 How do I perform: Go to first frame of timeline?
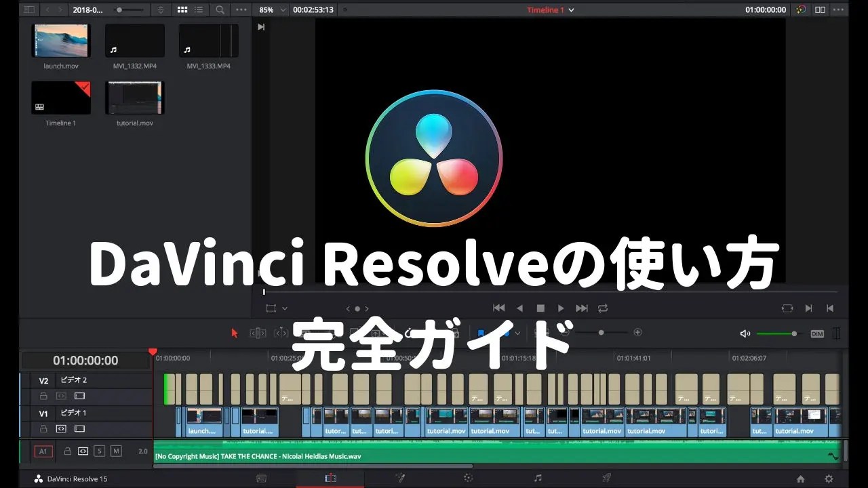pyautogui.click(x=498, y=308)
